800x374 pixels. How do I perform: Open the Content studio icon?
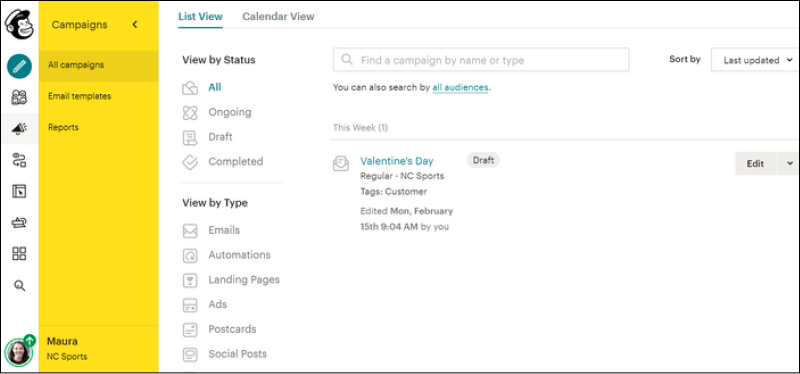[x=19, y=222]
